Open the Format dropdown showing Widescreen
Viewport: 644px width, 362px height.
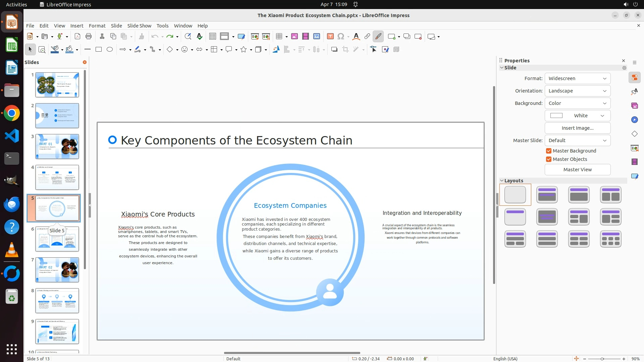(577, 78)
